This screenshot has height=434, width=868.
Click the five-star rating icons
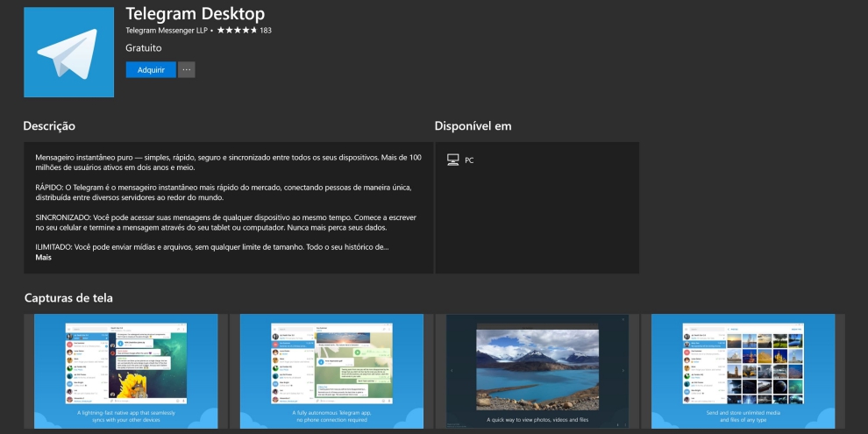[237, 31]
